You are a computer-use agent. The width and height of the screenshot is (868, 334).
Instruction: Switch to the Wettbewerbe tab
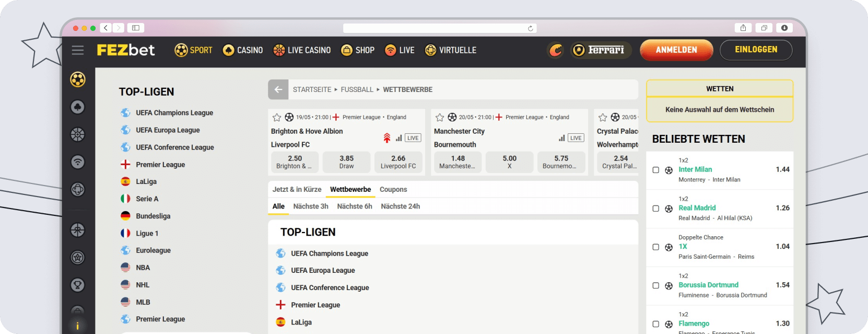point(350,189)
